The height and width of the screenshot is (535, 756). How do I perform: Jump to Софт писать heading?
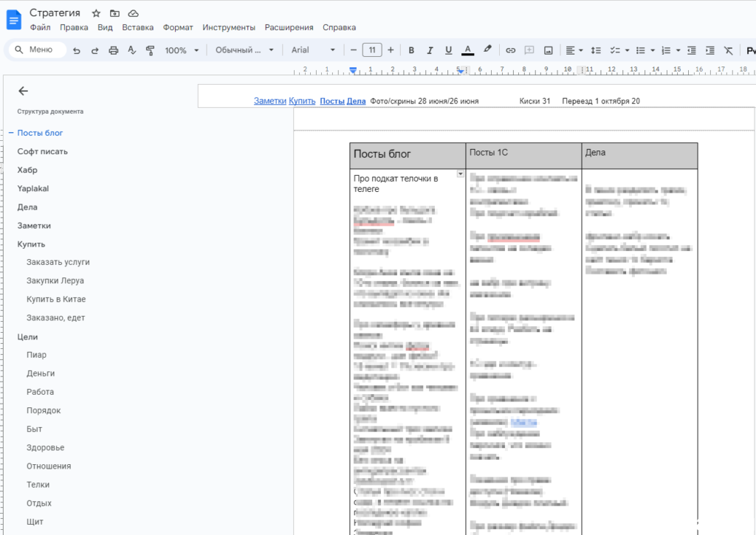(42, 151)
